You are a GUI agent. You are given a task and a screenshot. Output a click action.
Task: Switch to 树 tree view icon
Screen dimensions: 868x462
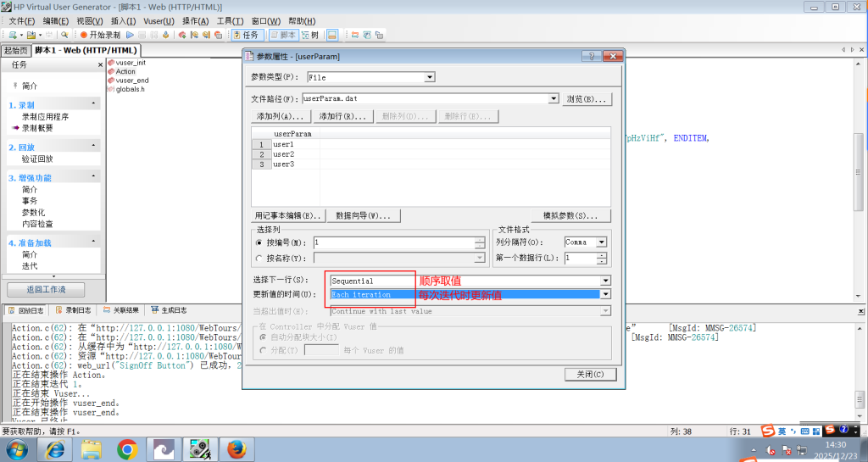pos(310,35)
